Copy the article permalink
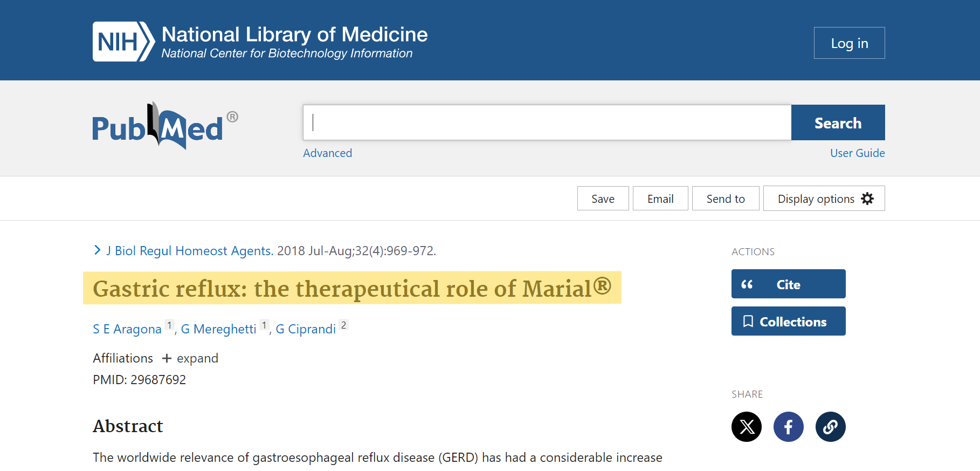 point(831,427)
